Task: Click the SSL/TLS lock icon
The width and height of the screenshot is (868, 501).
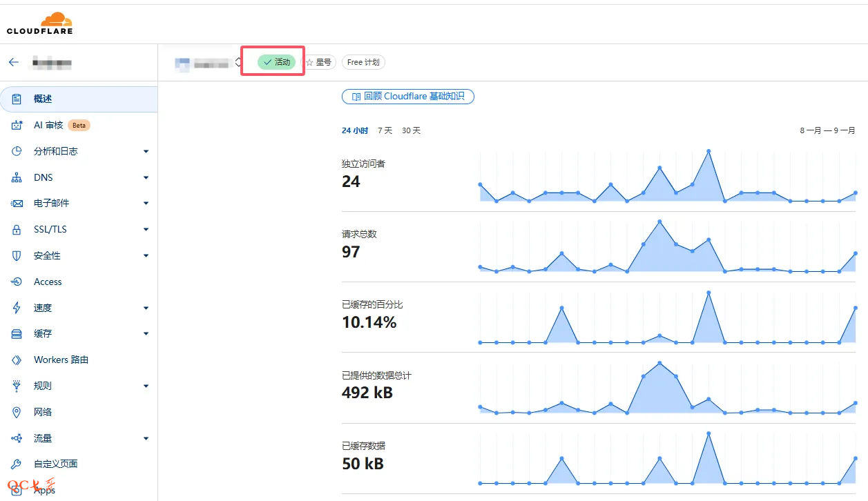Action: (x=17, y=229)
